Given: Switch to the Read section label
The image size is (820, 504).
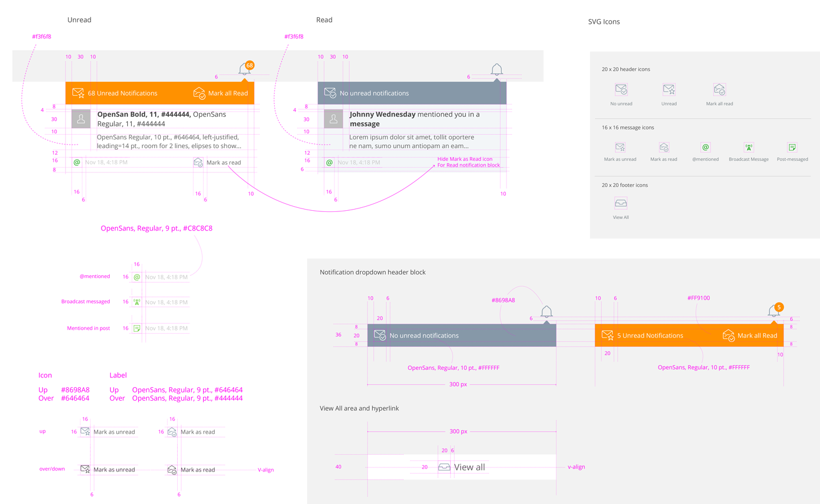Looking at the screenshot, I should (324, 20).
